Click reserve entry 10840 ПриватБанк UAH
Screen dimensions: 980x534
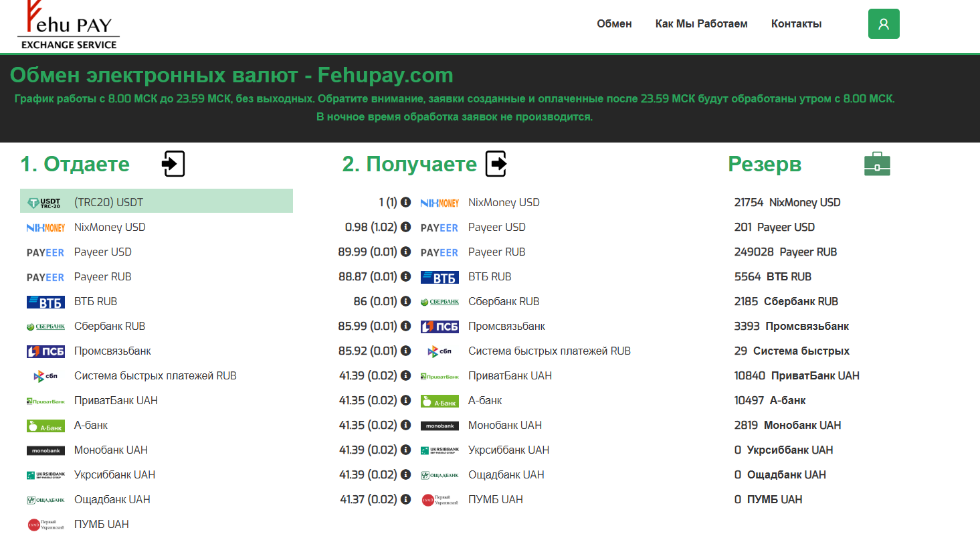coord(797,375)
